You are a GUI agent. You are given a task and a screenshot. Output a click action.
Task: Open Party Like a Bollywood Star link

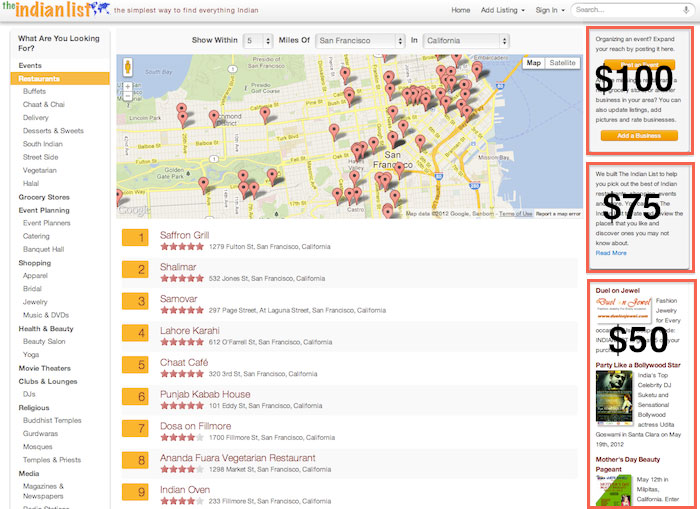pyautogui.click(x=638, y=365)
